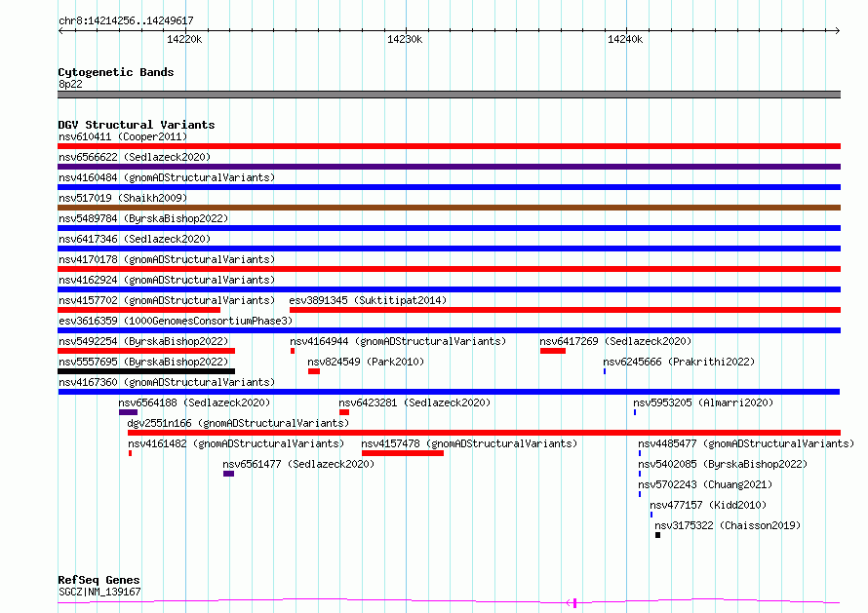This screenshot has width=868, height=613.
Task: Select the nsv6566622 (Sedlazeck2020) variant label
Action: point(135,157)
